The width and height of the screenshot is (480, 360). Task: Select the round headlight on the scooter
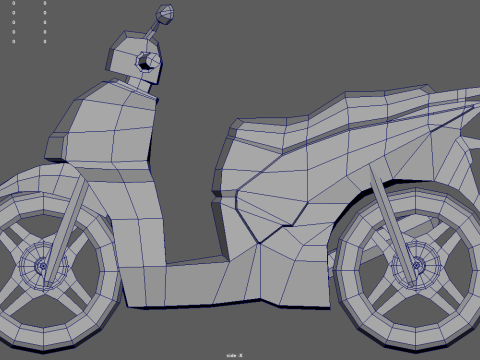point(148,62)
